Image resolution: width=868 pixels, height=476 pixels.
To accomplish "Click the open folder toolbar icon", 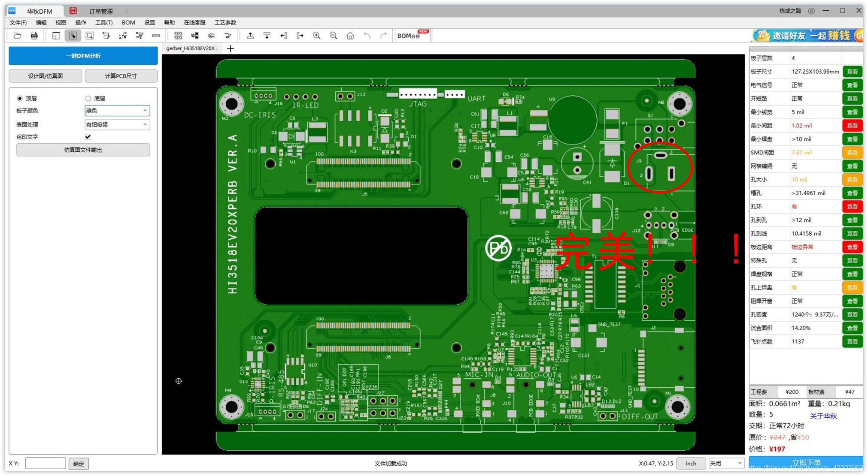I will pyautogui.click(x=18, y=36).
